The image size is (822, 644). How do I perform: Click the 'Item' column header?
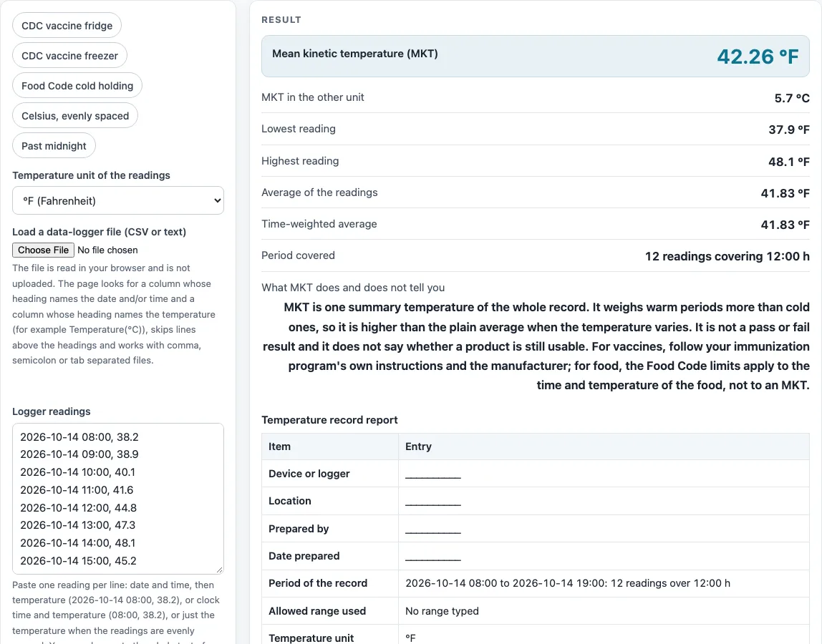coord(279,447)
